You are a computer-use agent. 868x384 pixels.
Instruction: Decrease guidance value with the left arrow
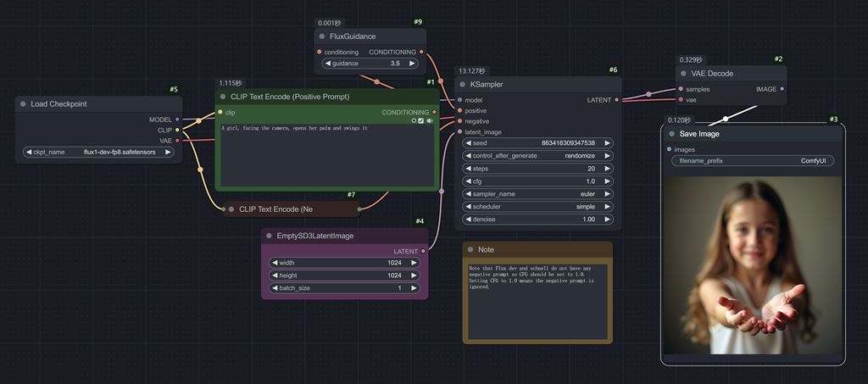tap(328, 64)
